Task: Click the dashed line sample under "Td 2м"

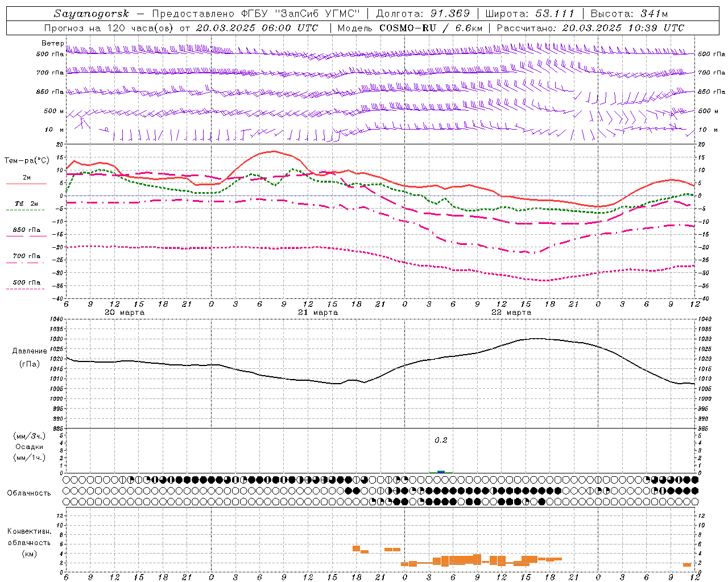Action: [25, 210]
